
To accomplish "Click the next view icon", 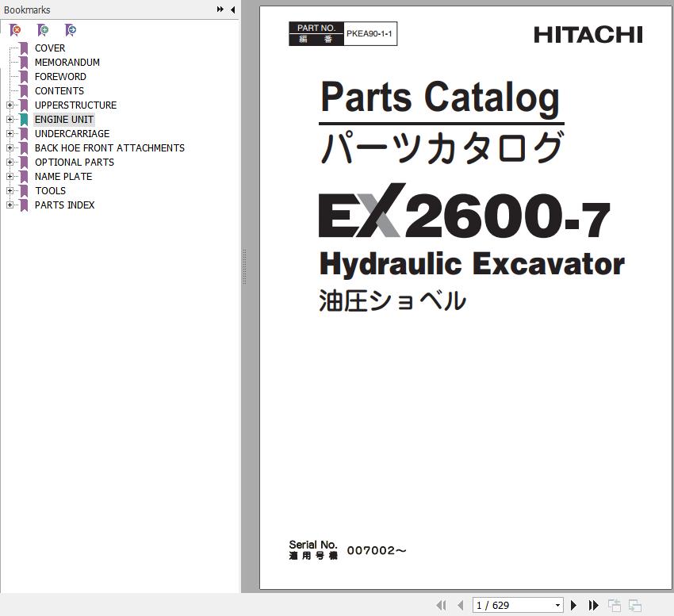I will tap(635, 605).
